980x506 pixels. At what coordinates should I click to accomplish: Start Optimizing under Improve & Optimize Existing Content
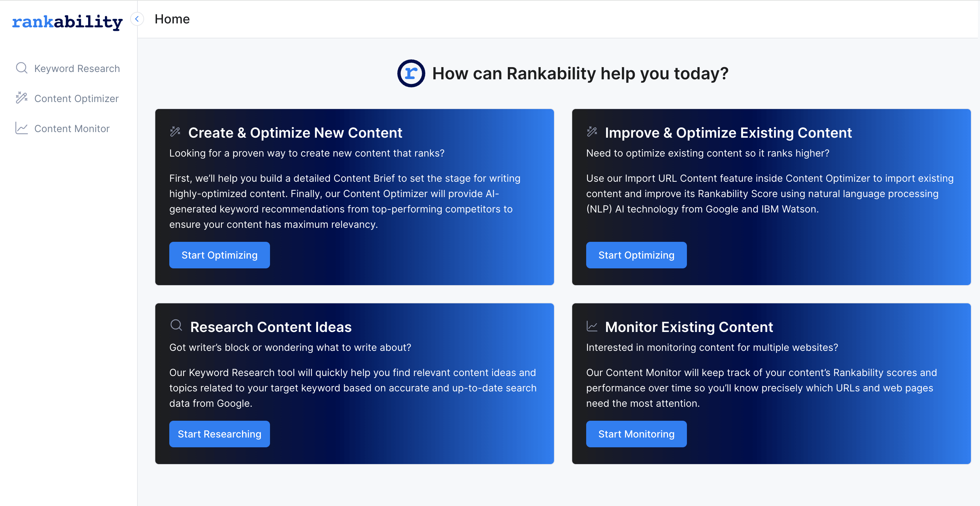636,255
